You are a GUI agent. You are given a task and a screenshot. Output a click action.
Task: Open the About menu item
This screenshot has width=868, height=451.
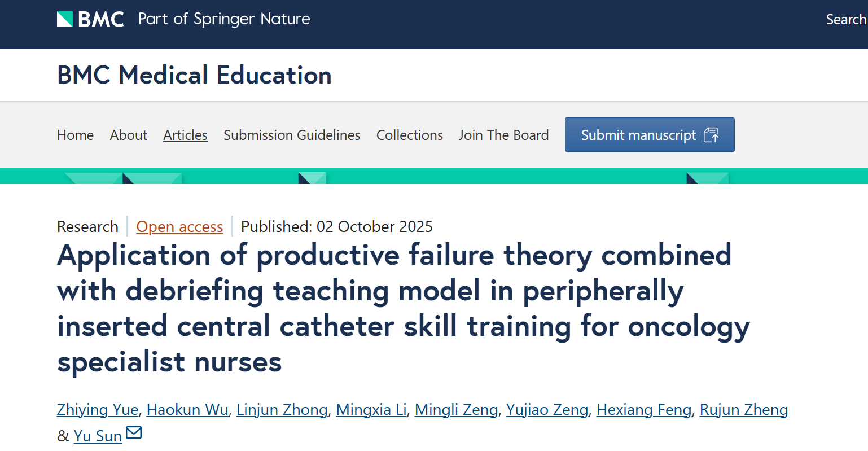[x=128, y=135]
